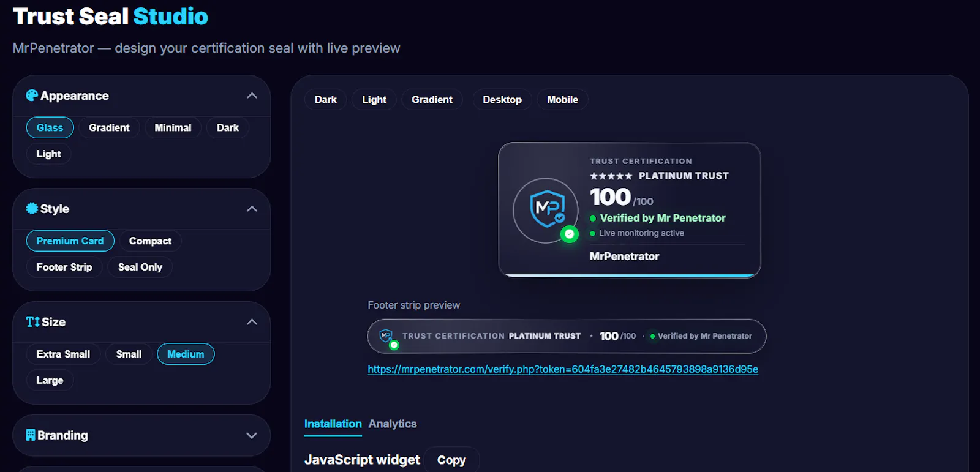Collapse the Appearance section chevron

point(252,96)
